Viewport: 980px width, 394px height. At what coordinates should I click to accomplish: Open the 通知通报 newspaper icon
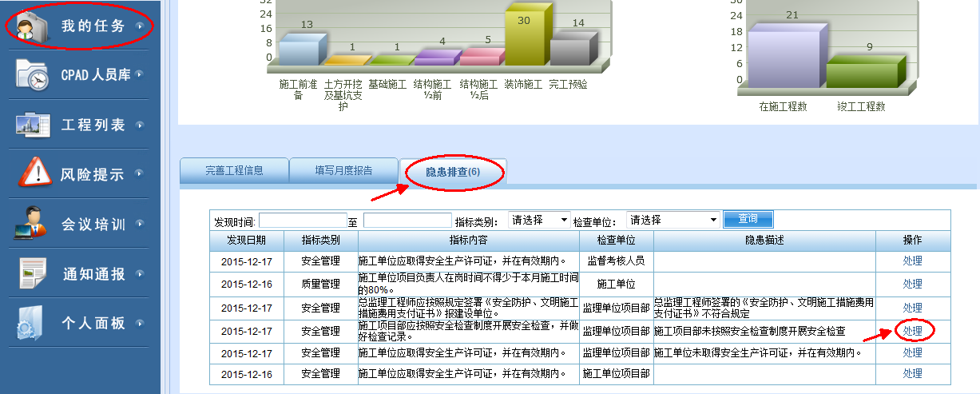point(33,273)
